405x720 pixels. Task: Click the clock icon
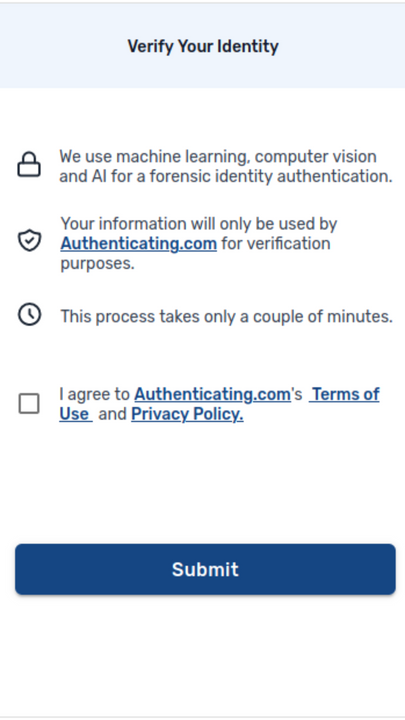29,315
